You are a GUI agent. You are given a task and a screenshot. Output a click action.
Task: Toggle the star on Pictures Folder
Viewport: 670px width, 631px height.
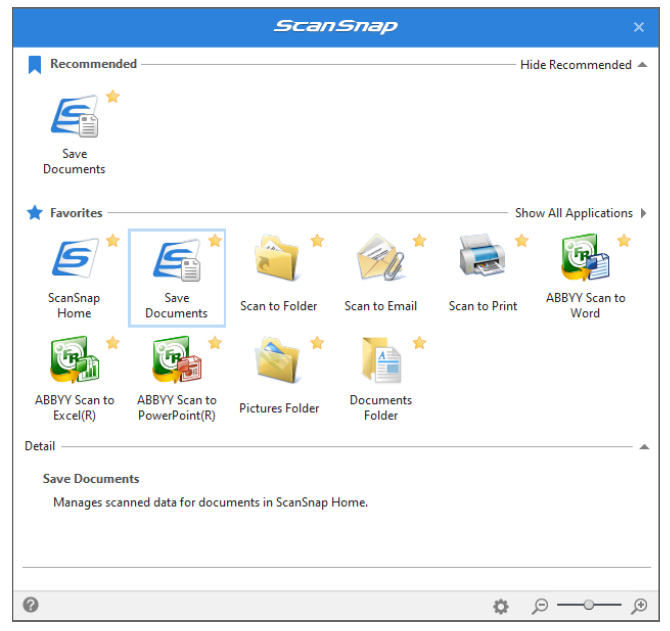pyautogui.click(x=317, y=343)
